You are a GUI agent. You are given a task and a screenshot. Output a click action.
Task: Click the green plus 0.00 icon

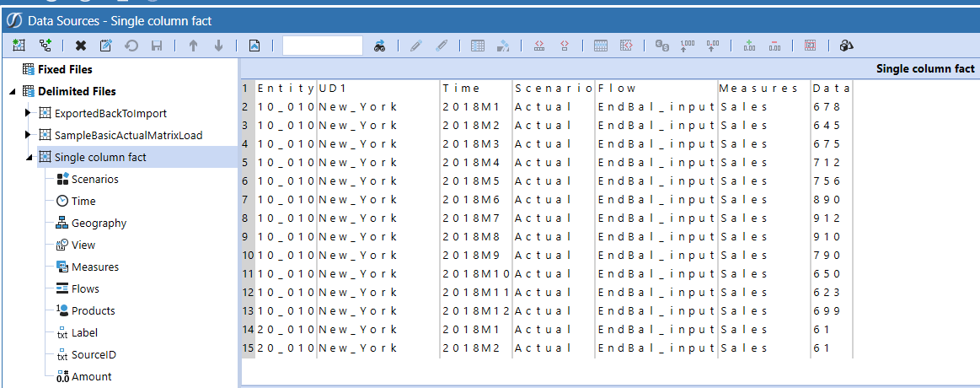click(749, 45)
